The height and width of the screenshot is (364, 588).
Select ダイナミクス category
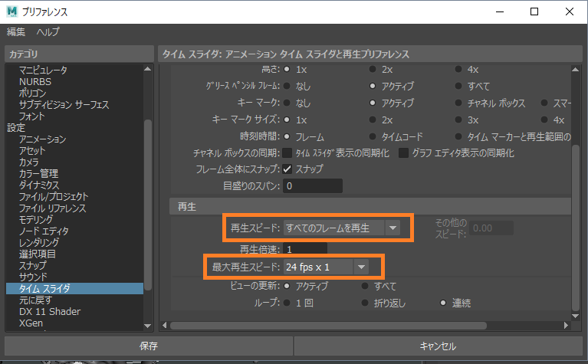(39, 185)
